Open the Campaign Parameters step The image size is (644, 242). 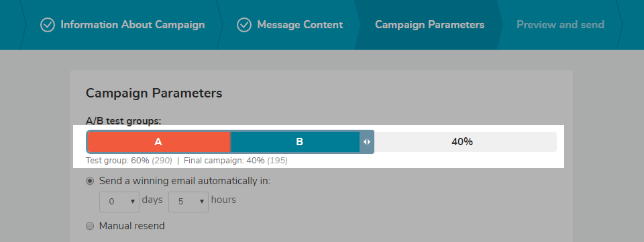(x=429, y=25)
